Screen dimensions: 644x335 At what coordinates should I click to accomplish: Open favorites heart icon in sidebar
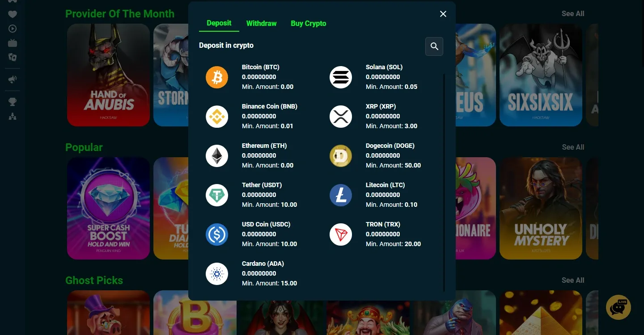coord(13,14)
